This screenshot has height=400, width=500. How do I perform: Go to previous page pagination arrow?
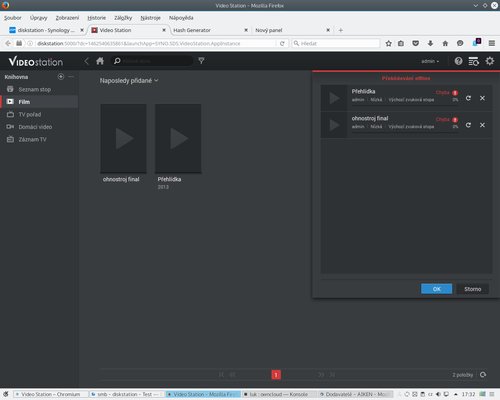click(232, 375)
